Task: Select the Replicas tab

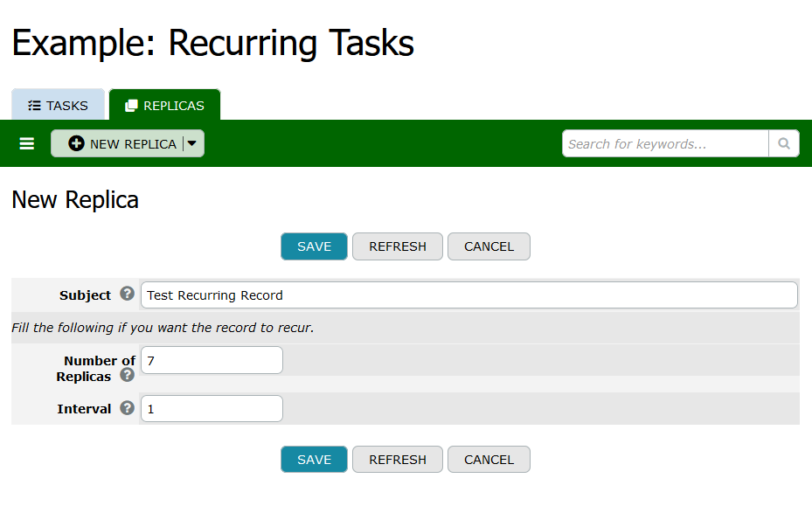Action: (x=164, y=105)
